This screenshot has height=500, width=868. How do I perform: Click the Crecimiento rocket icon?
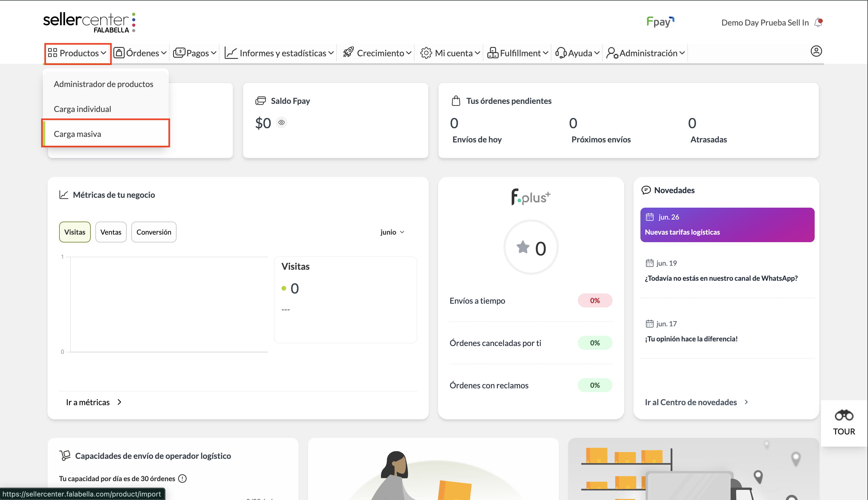point(348,52)
